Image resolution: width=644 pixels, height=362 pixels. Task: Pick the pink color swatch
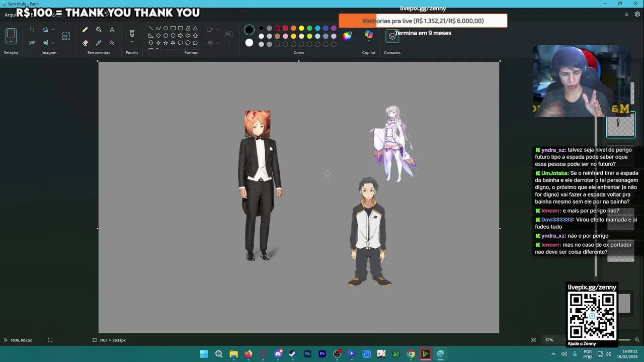[x=285, y=36]
